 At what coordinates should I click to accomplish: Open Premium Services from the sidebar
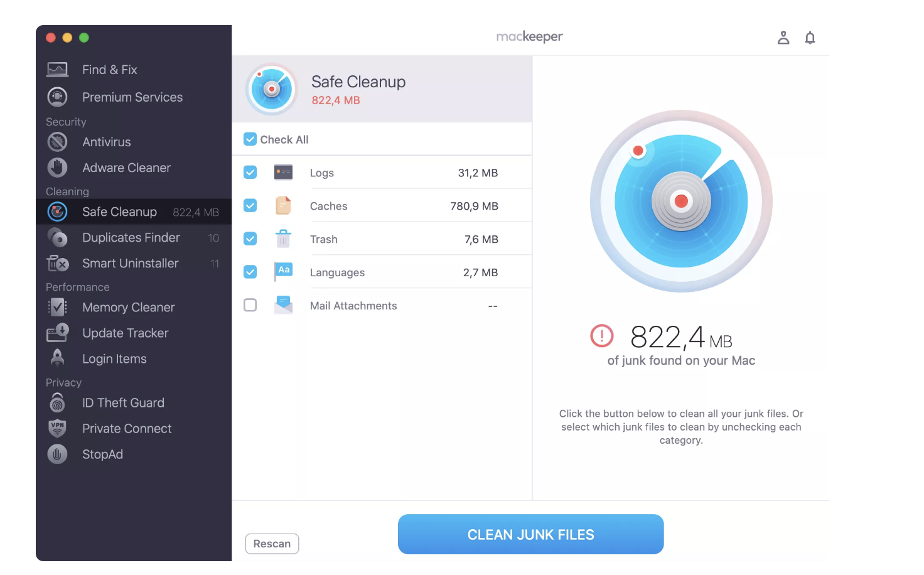[57, 97]
